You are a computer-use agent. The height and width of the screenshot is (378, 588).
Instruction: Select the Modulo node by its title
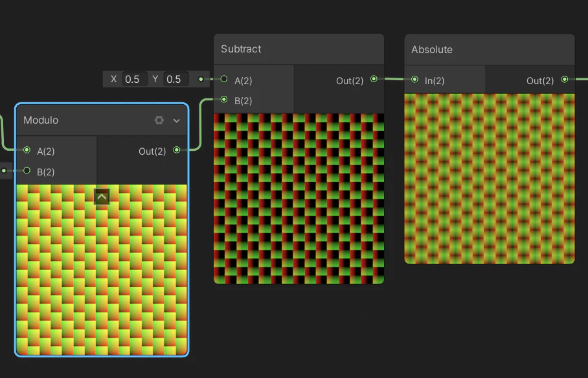(x=41, y=120)
